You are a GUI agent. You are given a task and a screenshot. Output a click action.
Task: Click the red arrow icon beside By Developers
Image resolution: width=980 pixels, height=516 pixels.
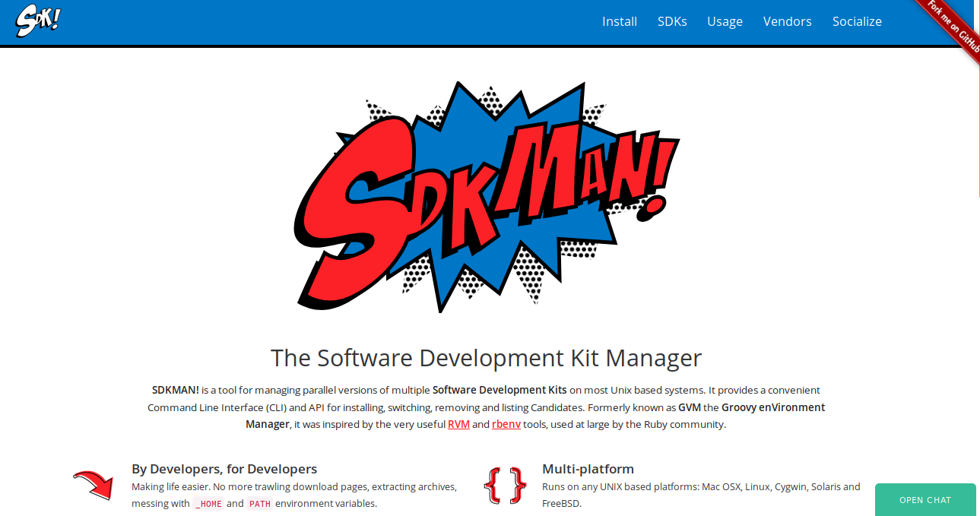pyautogui.click(x=94, y=484)
